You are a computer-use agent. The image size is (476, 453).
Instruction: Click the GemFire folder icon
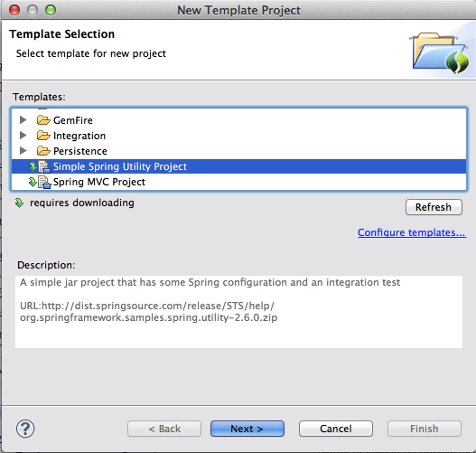tap(43, 120)
